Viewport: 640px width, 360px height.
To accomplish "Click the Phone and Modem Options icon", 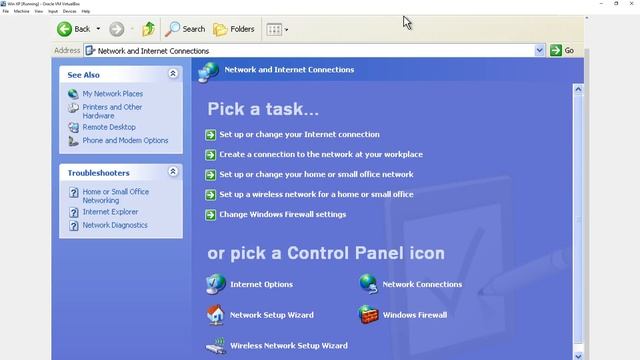I will click(73, 141).
